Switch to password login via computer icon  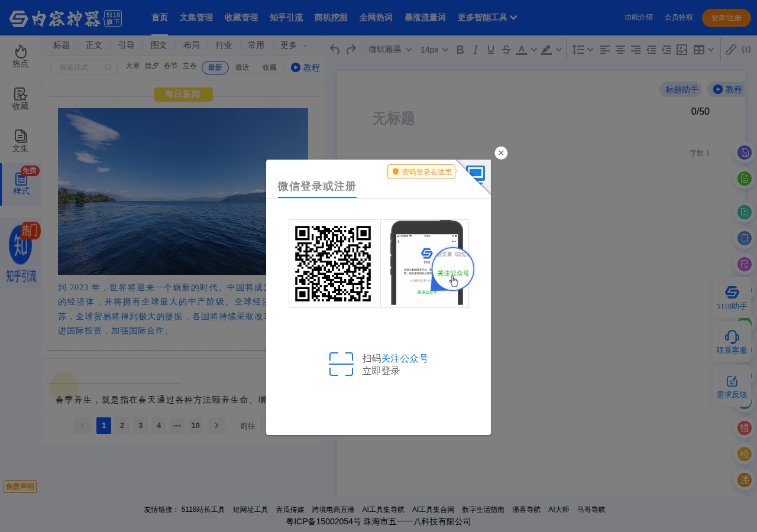click(x=475, y=174)
